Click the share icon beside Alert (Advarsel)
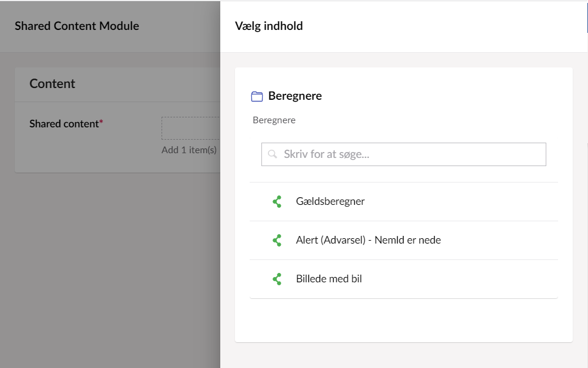The image size is (588, 368). [x=277, y=241]
